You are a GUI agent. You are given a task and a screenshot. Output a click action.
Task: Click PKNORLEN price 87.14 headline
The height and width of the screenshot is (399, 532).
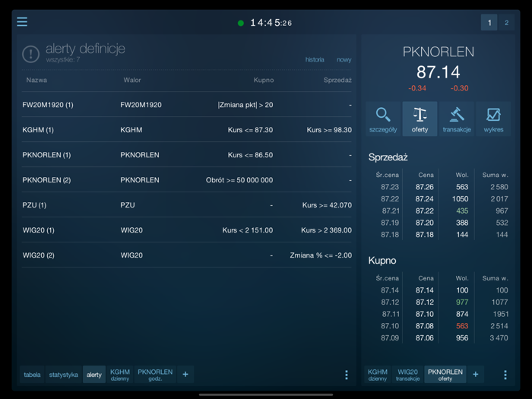438,72
